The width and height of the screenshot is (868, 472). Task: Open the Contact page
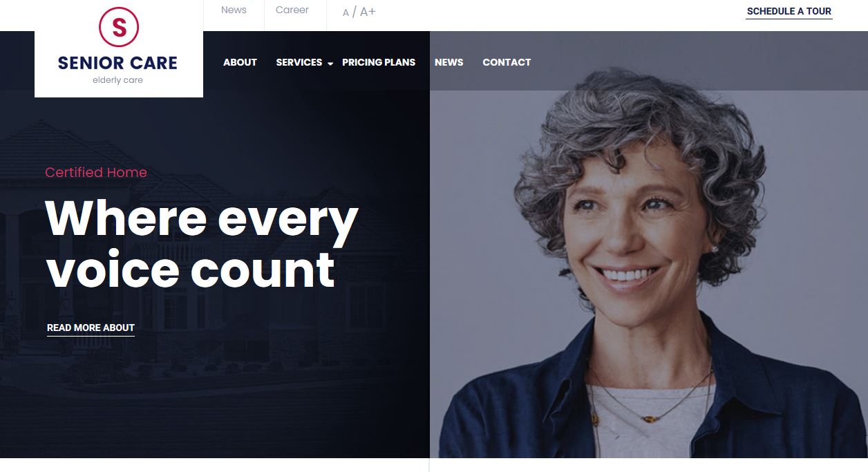(507, 62)
